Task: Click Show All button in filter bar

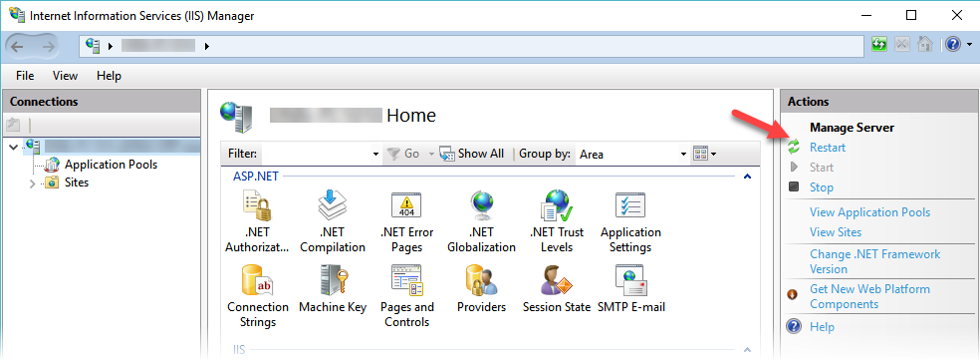Action: pyautogui.click(x=472, y=154)
